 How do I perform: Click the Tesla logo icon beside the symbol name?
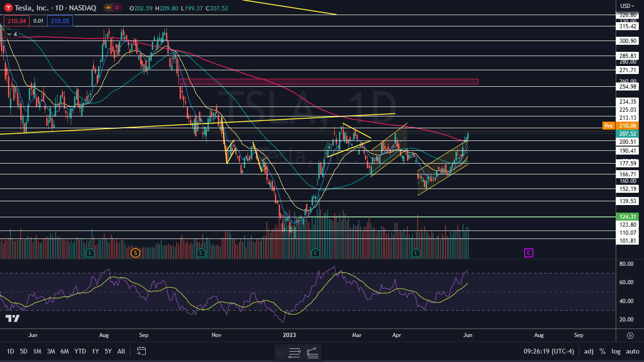pos(8,8)
